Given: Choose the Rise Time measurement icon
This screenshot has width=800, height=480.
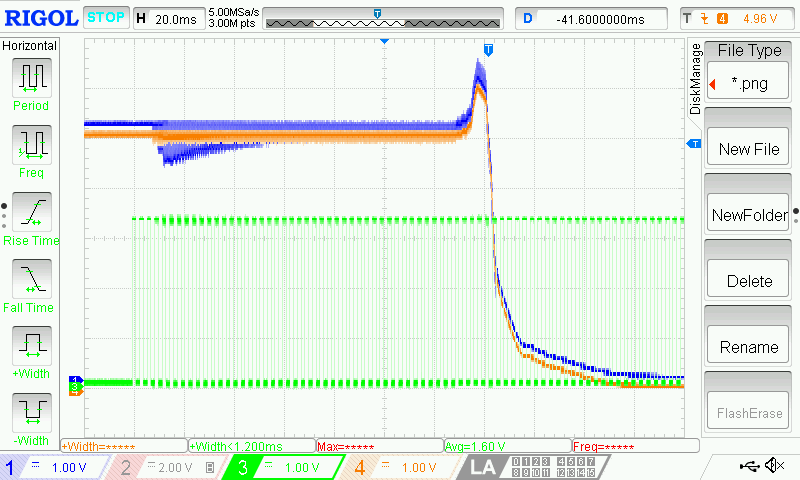Looking at the screenshot, I should coord(30,213).
